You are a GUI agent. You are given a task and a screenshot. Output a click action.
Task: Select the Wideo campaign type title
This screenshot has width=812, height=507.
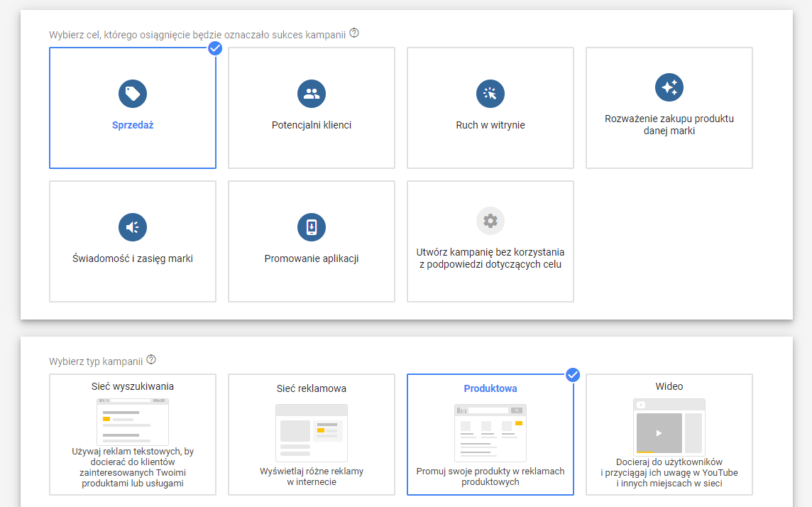669,387
